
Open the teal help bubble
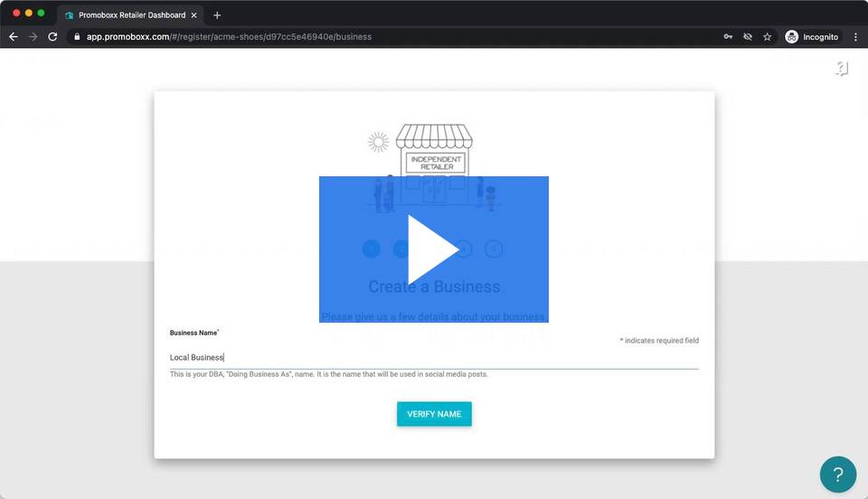(837, 474)
